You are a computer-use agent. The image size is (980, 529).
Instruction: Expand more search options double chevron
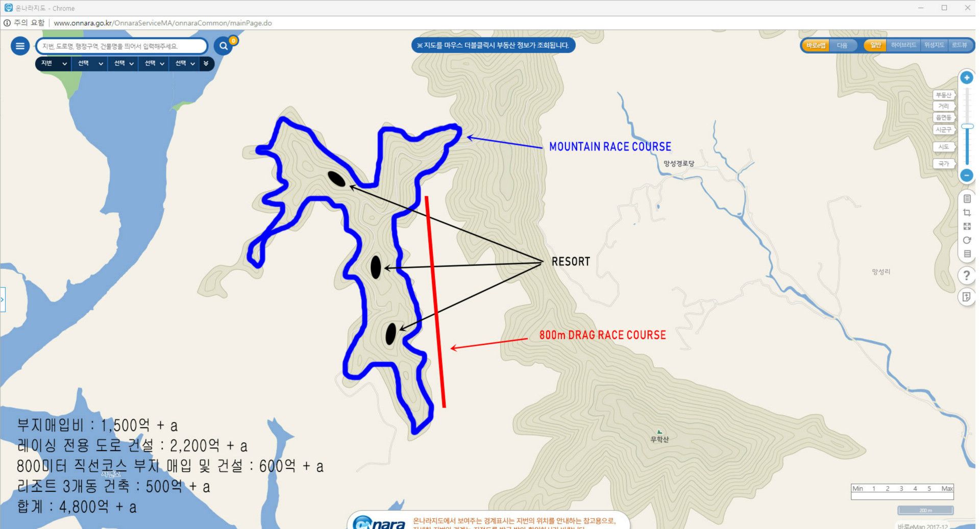point(206,63)
